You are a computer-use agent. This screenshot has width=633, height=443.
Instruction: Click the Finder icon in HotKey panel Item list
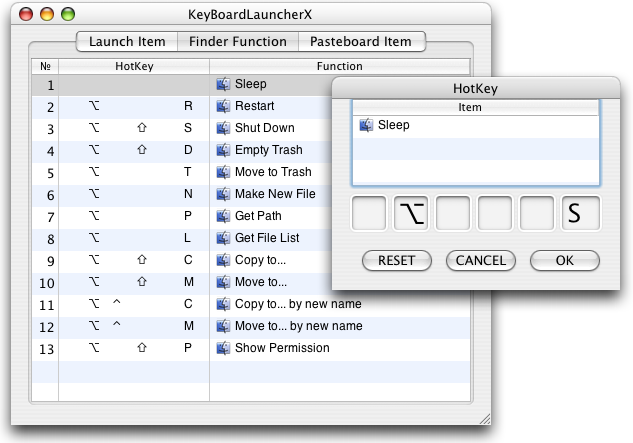pyautogui.click(x=366, y=125)
